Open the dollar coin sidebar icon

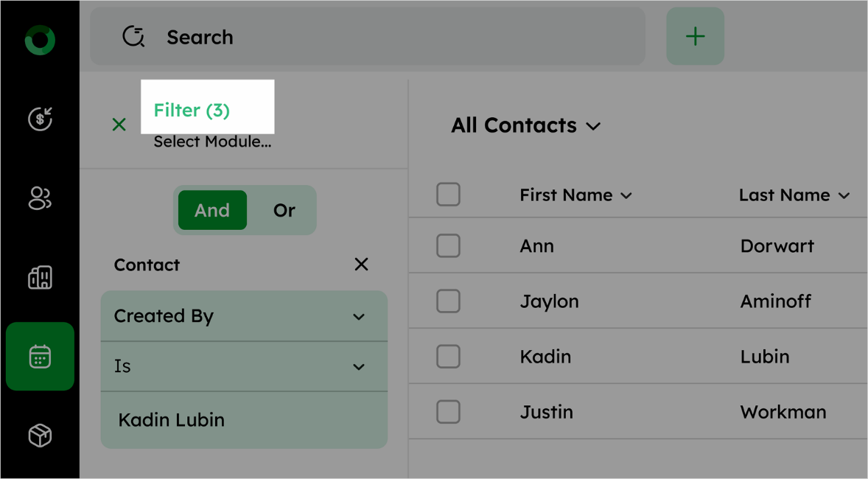tap(40, 119)
